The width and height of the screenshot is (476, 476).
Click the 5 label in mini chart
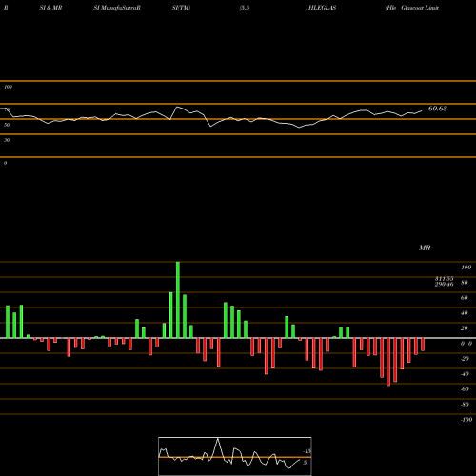(305, 463)
